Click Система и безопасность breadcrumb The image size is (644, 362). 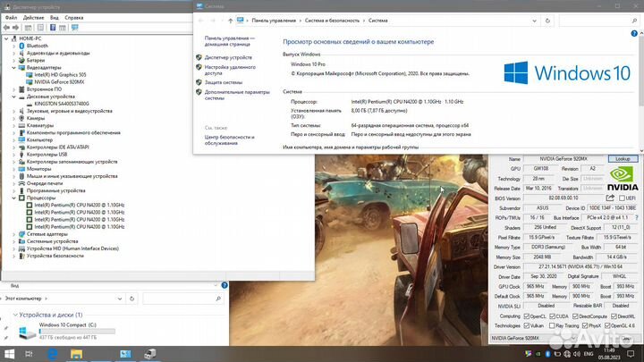click(332, 21)
